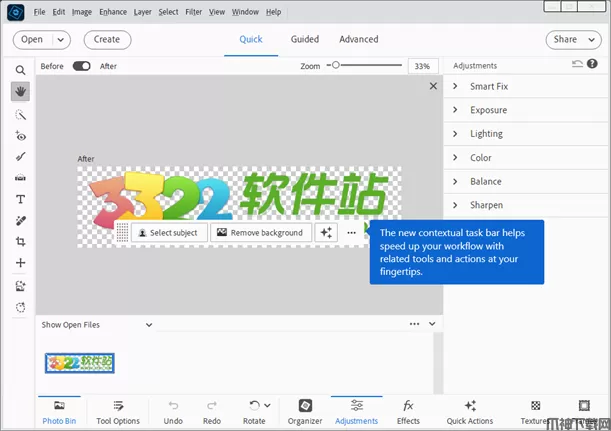Click the Open button

pos(32,40)
